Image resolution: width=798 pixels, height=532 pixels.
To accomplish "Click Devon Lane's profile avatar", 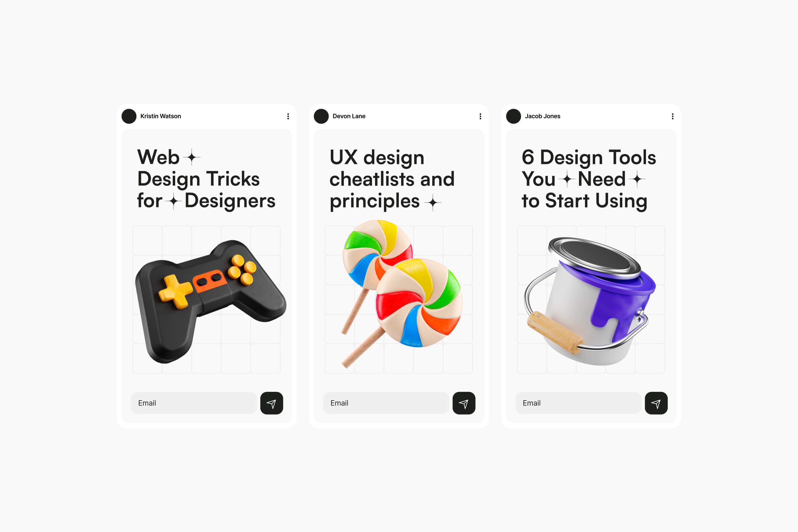I will (x=321, y=116).
